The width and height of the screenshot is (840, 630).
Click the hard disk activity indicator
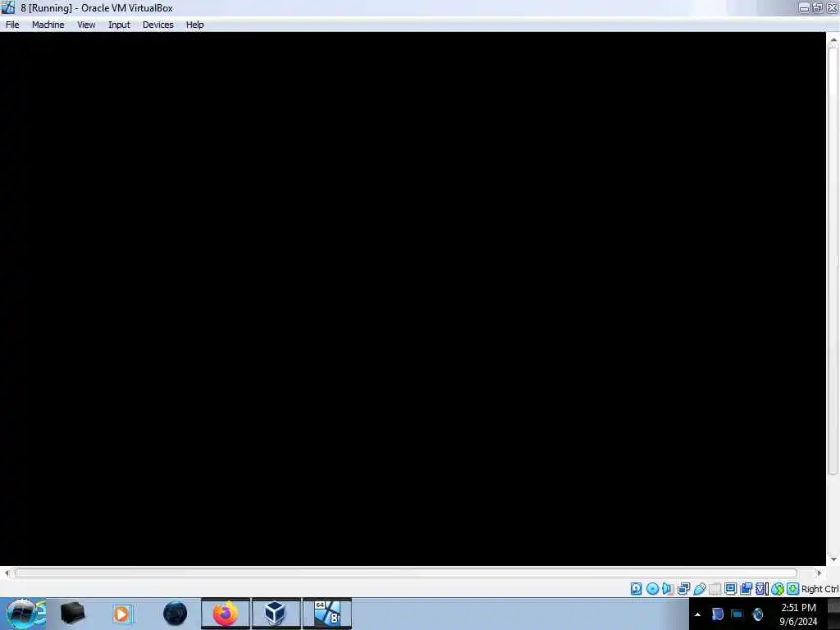636,589
